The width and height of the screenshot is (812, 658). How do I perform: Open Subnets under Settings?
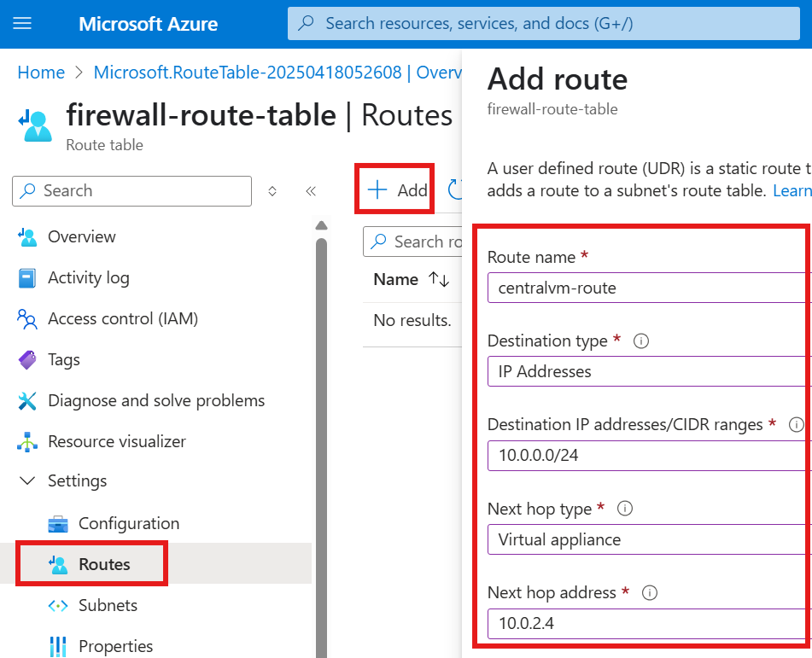pyautogui.click(x=108, y=605)
